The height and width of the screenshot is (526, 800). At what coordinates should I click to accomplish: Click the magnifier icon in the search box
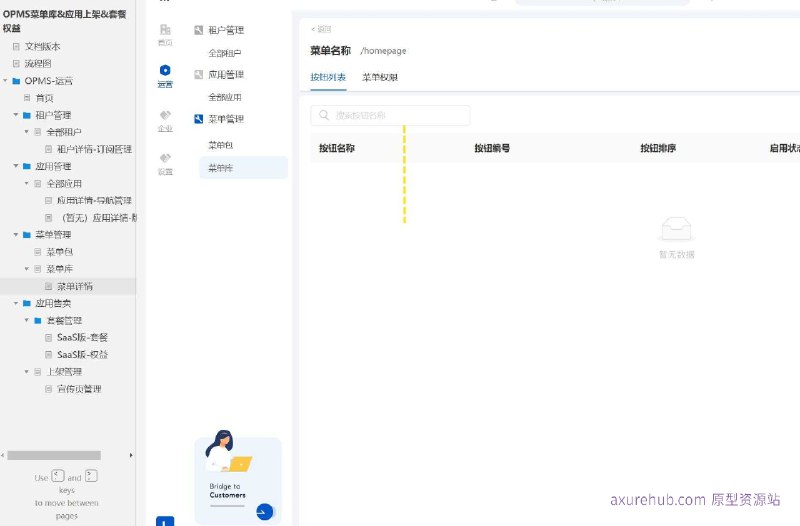click(x=324, y=115)
